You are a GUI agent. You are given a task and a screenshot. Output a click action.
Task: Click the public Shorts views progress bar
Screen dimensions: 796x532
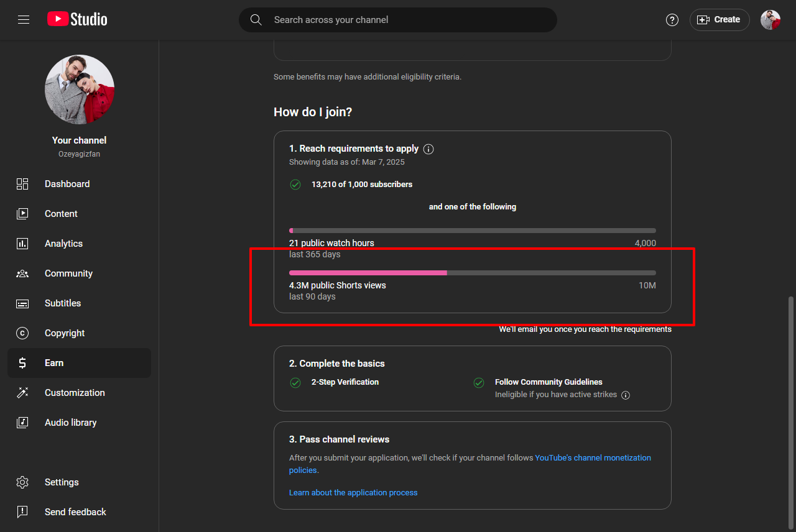coord(473,273)
